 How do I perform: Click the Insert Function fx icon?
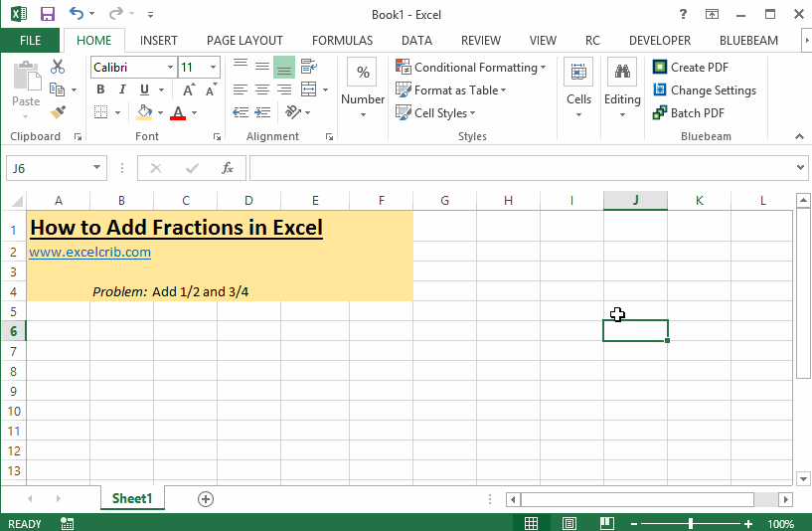pos(228,168)
